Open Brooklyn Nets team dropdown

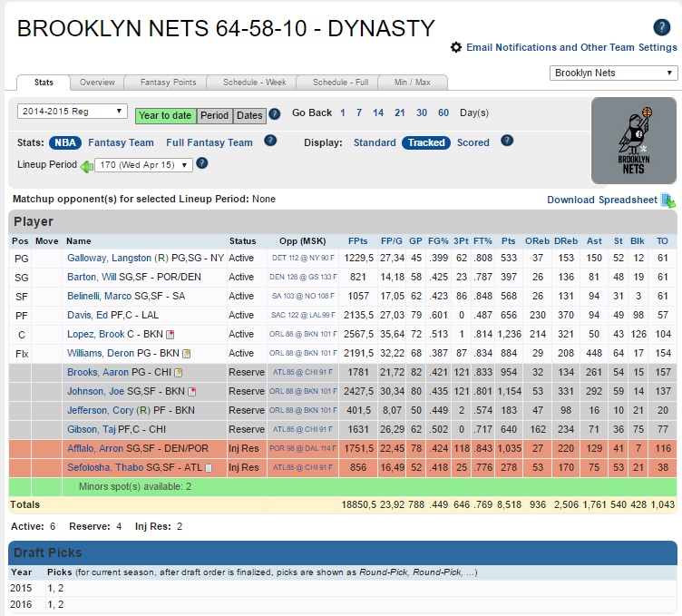pyautogui.click(x=613, y=73)
